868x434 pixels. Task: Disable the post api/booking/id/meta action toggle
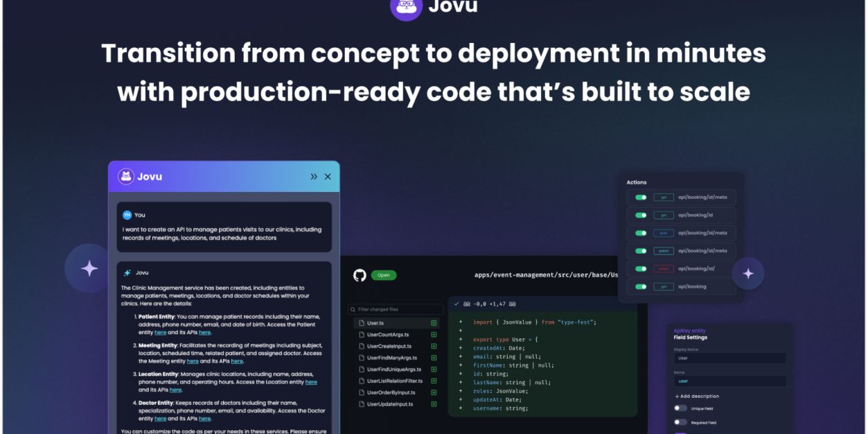(x=641, y=233)
